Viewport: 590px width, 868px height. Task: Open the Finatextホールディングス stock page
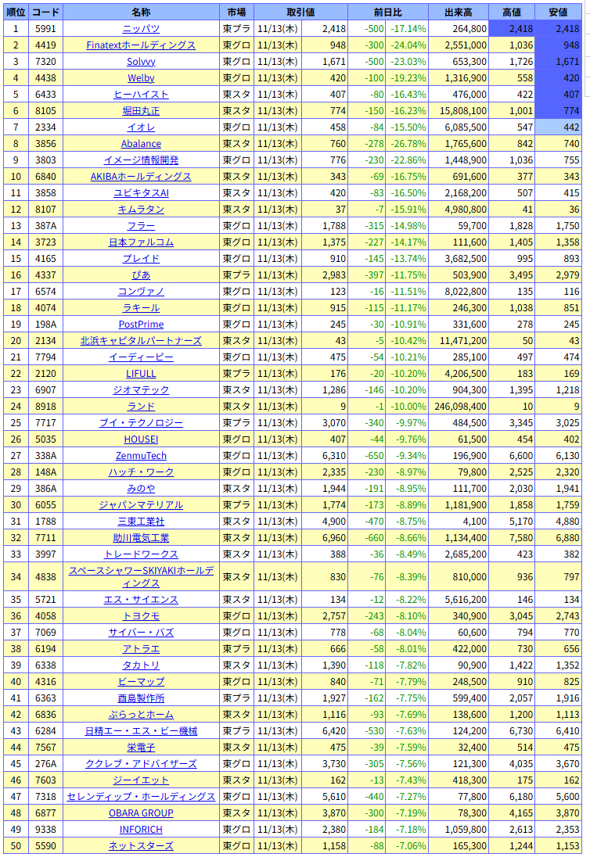[x=141, y=45]
